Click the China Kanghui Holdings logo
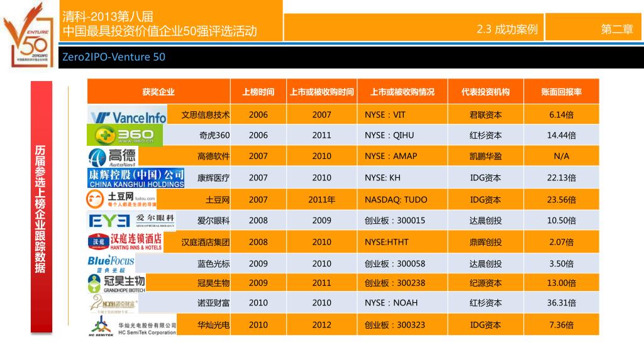 136,178
